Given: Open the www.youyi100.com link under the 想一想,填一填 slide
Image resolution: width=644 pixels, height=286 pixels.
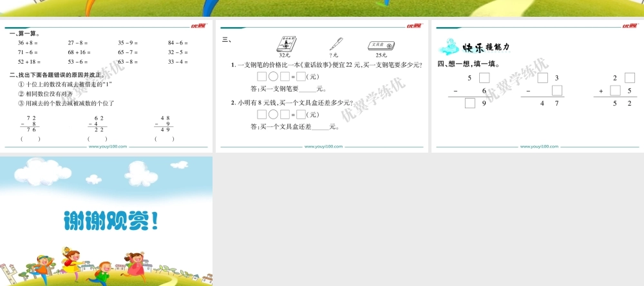Looking at the screenshot, I should click(538, 146).
